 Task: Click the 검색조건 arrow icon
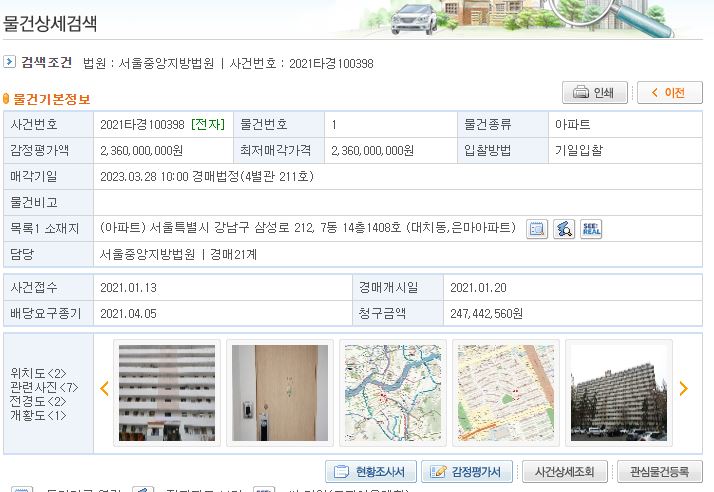[x=9, y=62]
